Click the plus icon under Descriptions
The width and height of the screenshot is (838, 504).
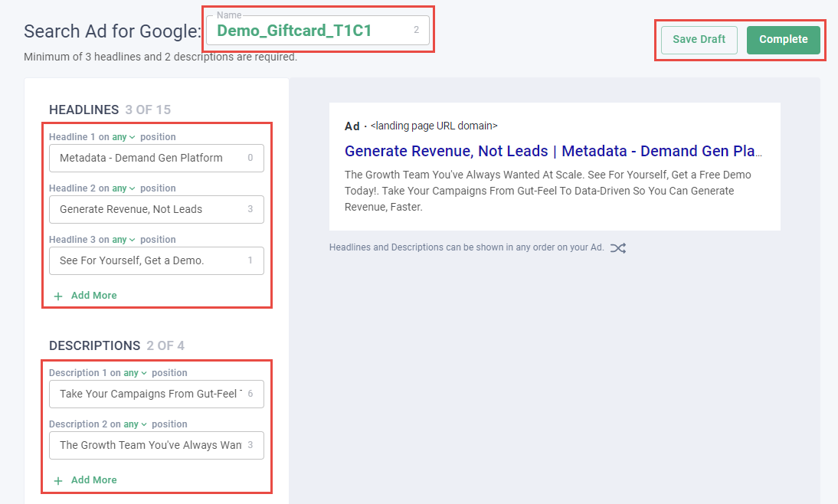point(58,480)
